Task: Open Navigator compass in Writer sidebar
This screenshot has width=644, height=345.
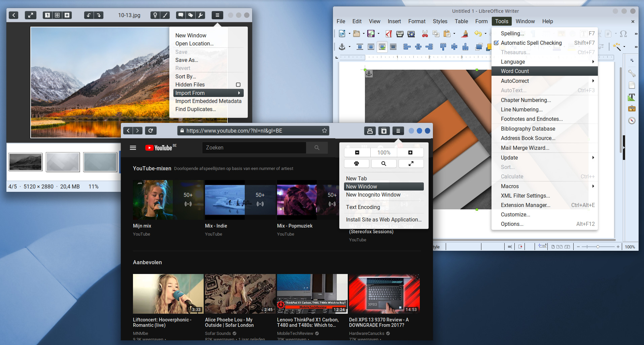Action: click(x=632, y=120)
